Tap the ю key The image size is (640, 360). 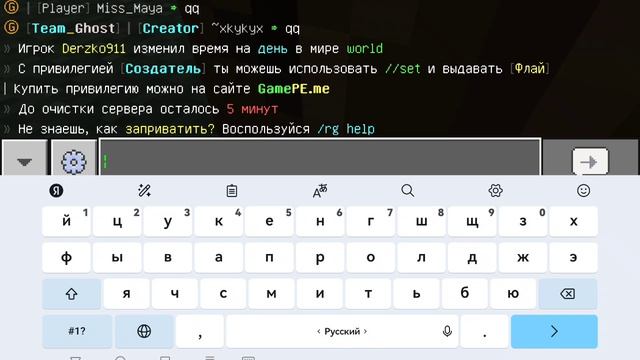(x=513, y=294)
